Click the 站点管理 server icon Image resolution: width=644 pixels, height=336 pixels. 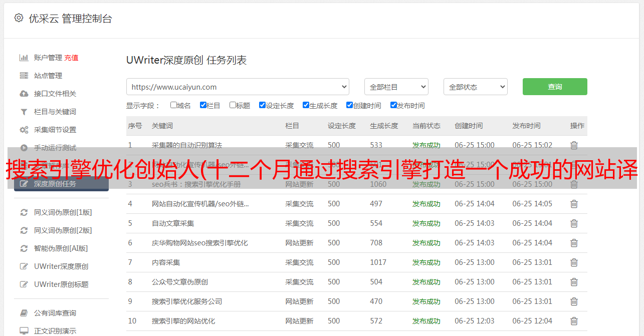pos(24,76)
